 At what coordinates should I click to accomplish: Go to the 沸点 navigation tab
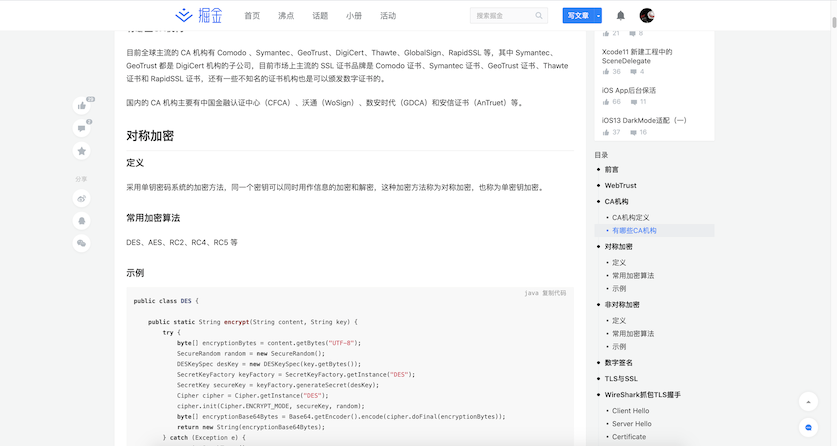pyautogui.click(x=286, y=16)
